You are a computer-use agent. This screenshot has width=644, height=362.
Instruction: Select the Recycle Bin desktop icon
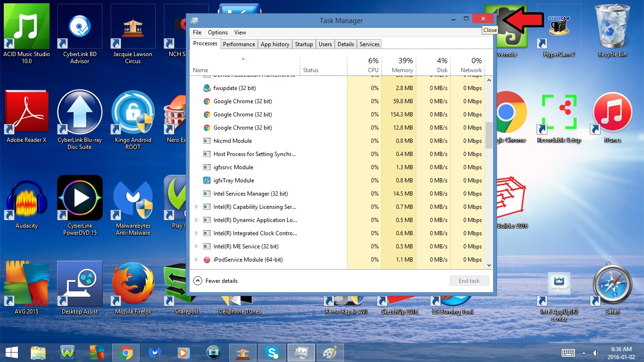click(612, 31)
